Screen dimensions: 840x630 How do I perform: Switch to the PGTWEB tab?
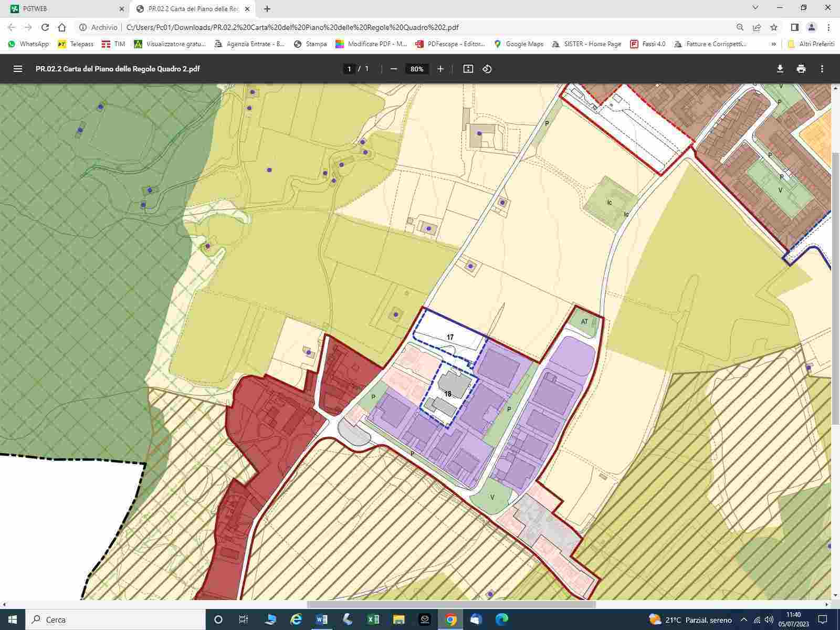pos(63,8)
